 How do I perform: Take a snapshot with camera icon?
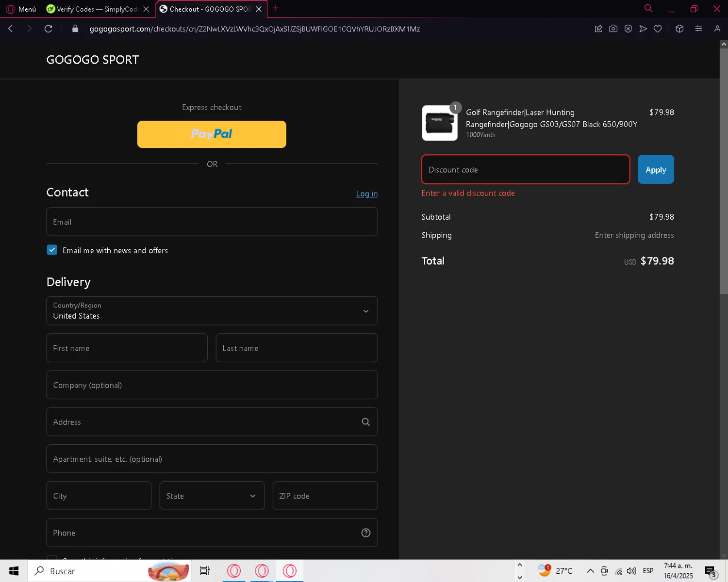pos(613,29)
